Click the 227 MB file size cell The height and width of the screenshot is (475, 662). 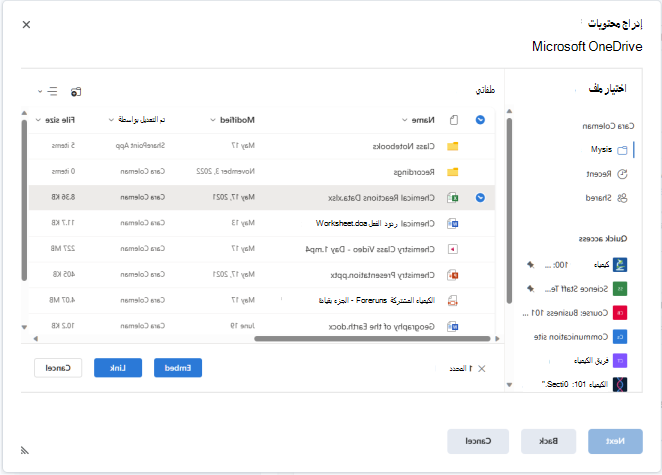[63, 249]
